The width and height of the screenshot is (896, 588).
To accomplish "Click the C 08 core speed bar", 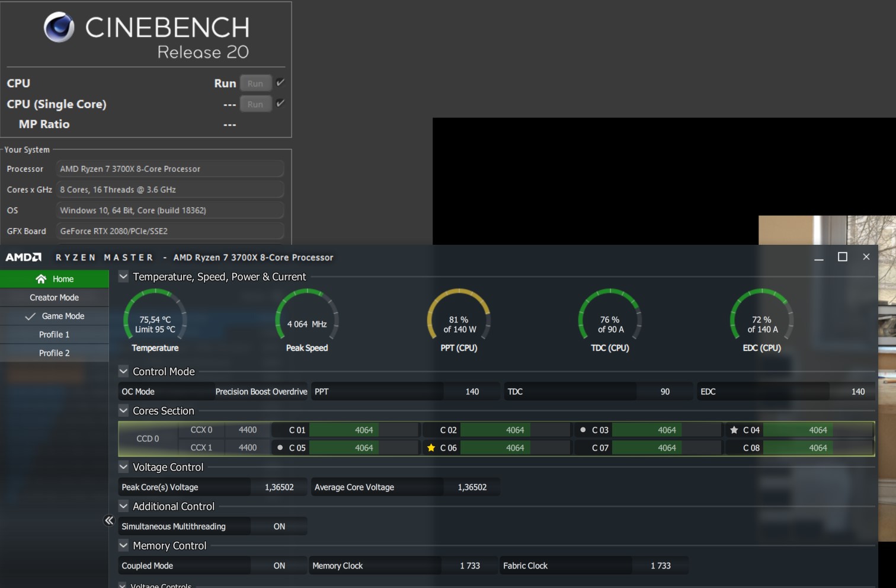I will [x=818, y=448].
